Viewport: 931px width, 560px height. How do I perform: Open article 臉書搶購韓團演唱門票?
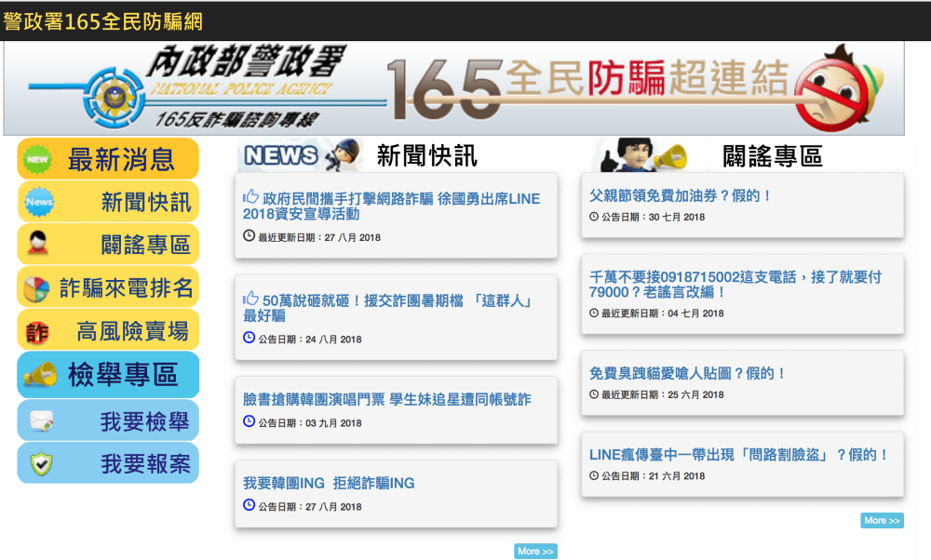coord(387,399)
